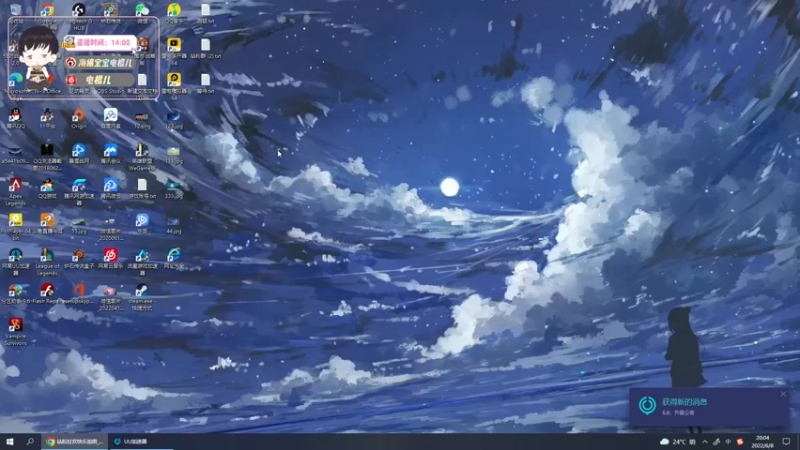
Task: Open the WeChat desktop shortcut
Action: coord(142,10)
